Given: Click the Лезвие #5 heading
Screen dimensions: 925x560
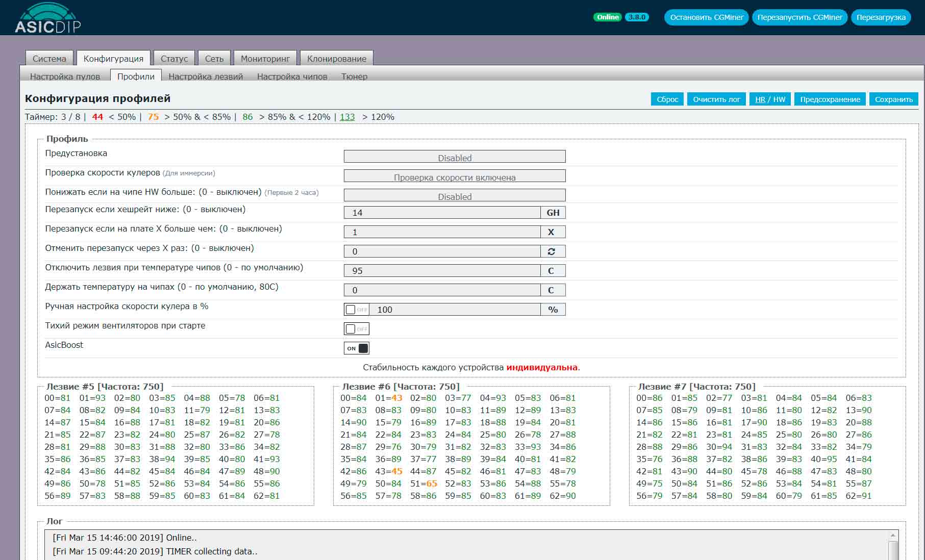Looking at the screenshot, I should coord(105,387).
